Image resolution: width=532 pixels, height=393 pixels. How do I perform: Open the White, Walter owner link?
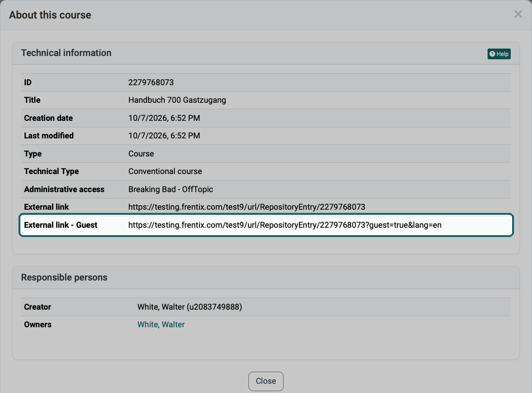(161, 324)
